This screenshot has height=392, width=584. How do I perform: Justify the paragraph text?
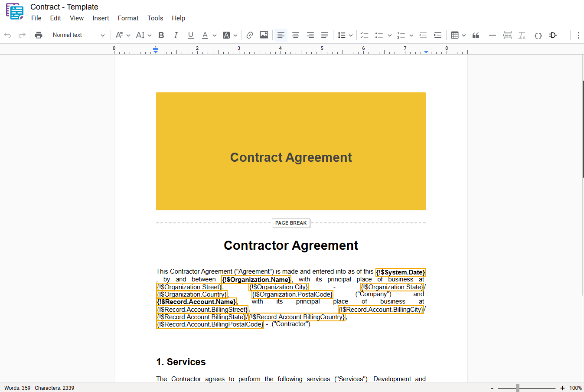point(325,35)
